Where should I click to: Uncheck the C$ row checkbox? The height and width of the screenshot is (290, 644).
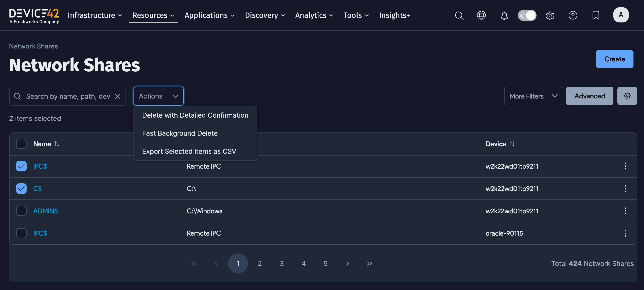pyautogui.click(x=21, y=188)
